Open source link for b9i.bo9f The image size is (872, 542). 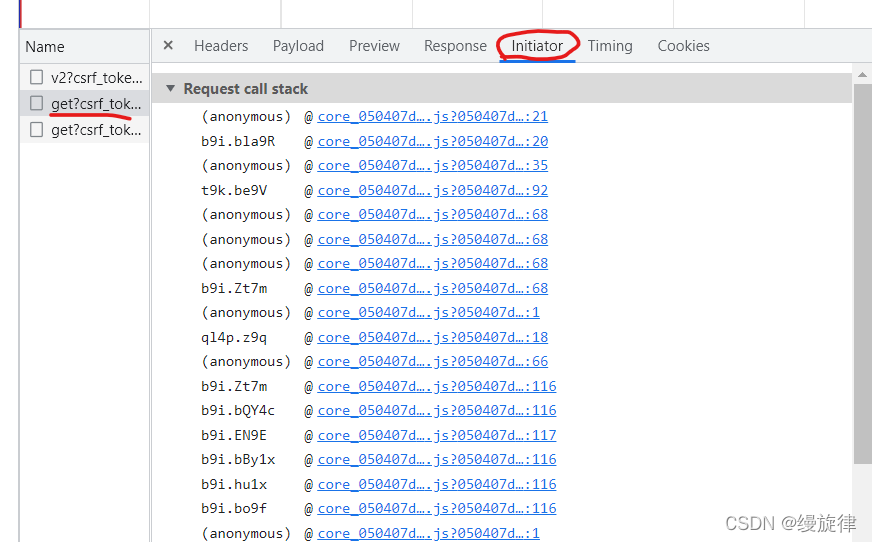coord(437,508)
